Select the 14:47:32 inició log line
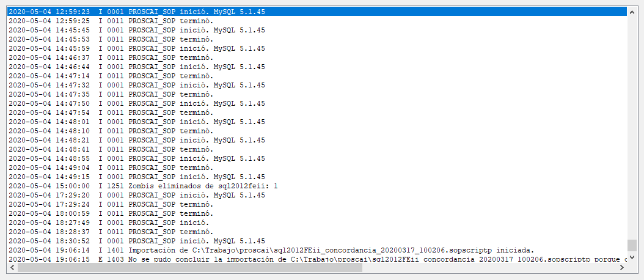 (x=317, y=85)
